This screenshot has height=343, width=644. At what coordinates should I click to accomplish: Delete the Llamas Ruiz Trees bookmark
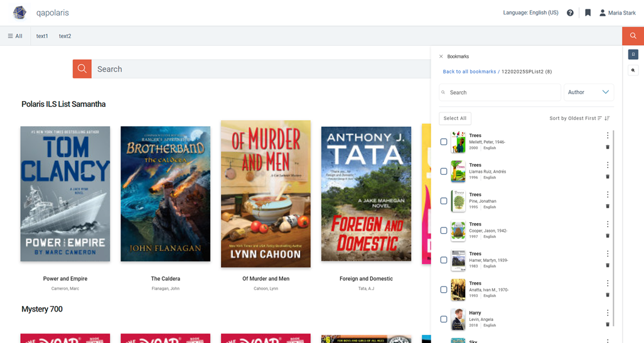(x=608, y=177)
